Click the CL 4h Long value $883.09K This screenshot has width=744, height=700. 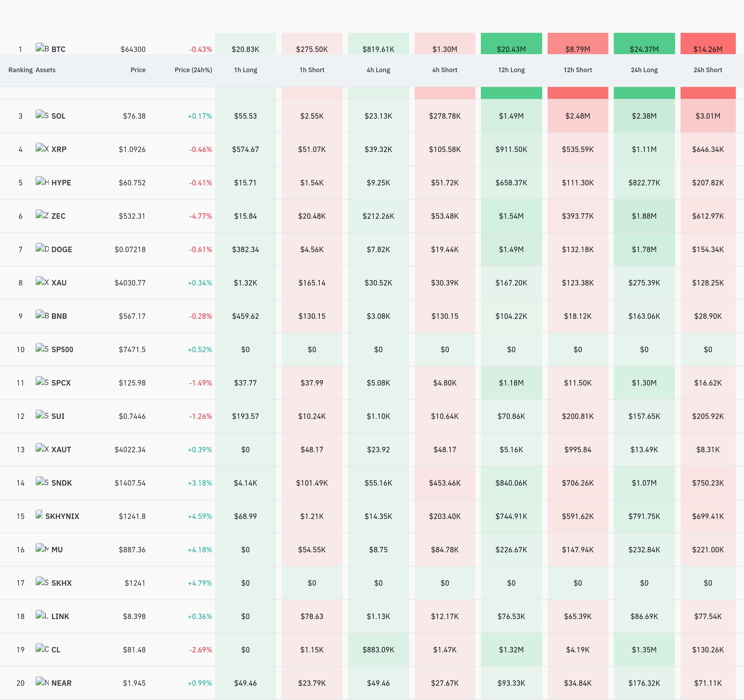(x=378, y=650)
